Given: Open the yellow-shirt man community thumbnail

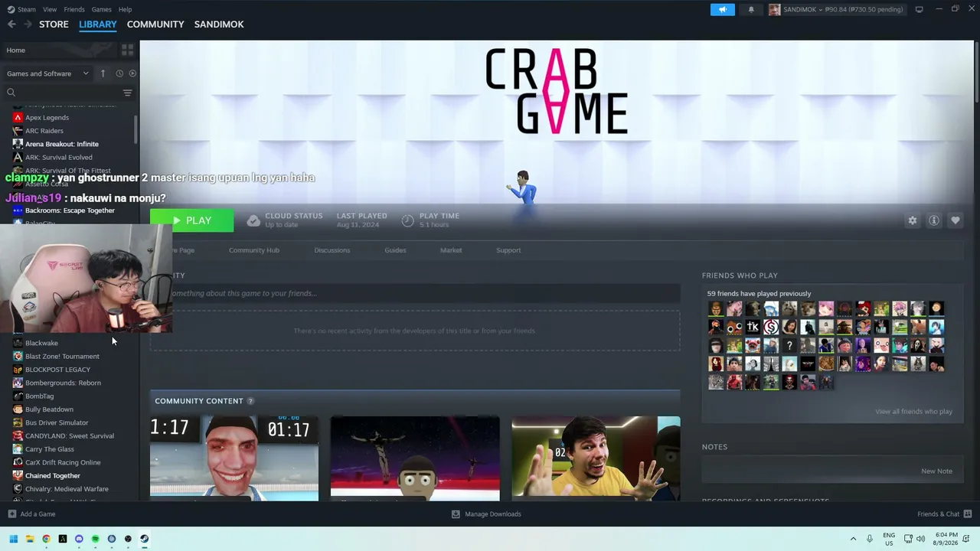Looking at the screenshot, I should 596,458.
